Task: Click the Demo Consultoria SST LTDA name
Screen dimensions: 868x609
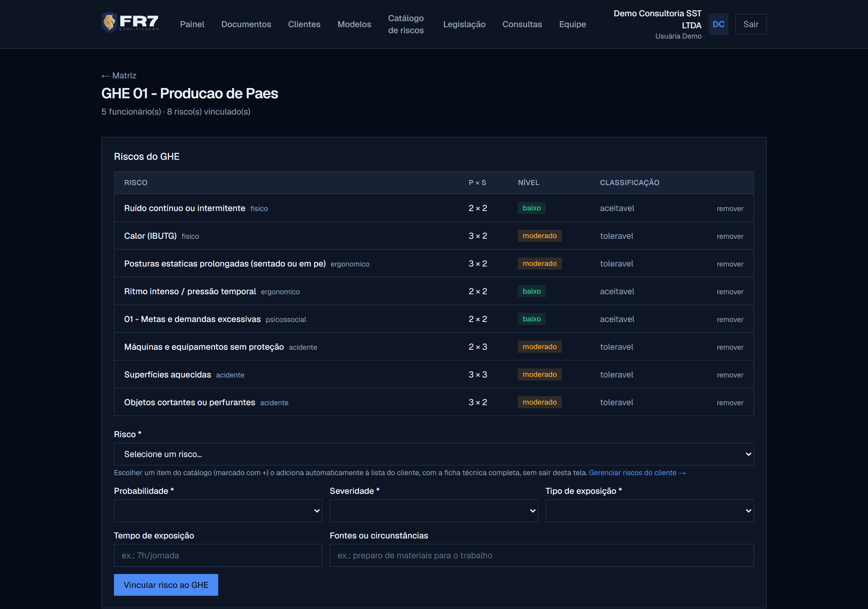Action: [657, 19]
